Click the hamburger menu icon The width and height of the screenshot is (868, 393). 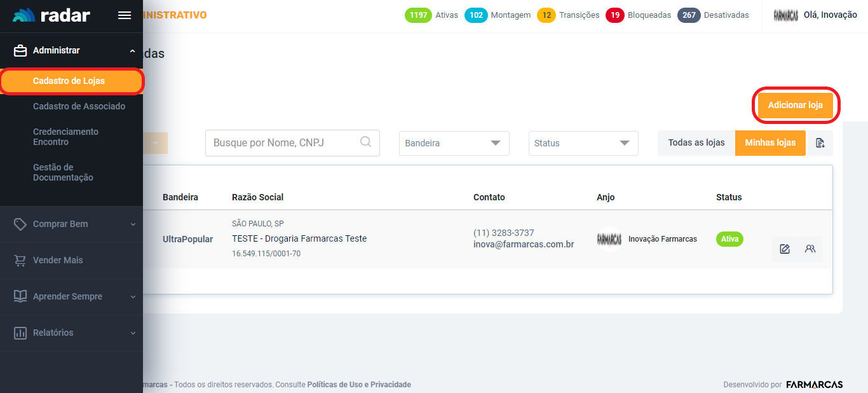125,16
